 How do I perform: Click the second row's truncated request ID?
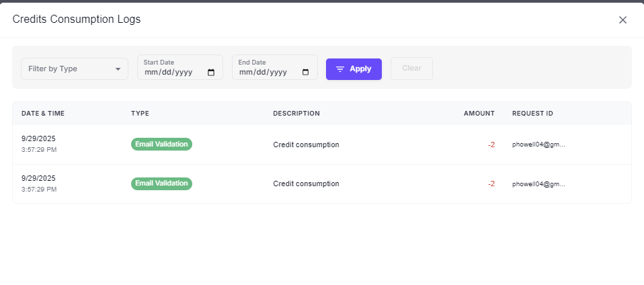pos(538,184)
